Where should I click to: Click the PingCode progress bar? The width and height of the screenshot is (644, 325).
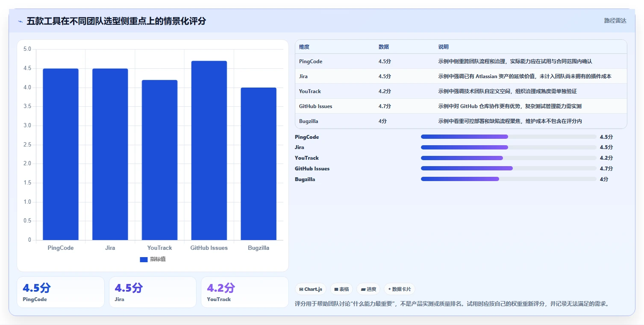[x=509, y=137]
